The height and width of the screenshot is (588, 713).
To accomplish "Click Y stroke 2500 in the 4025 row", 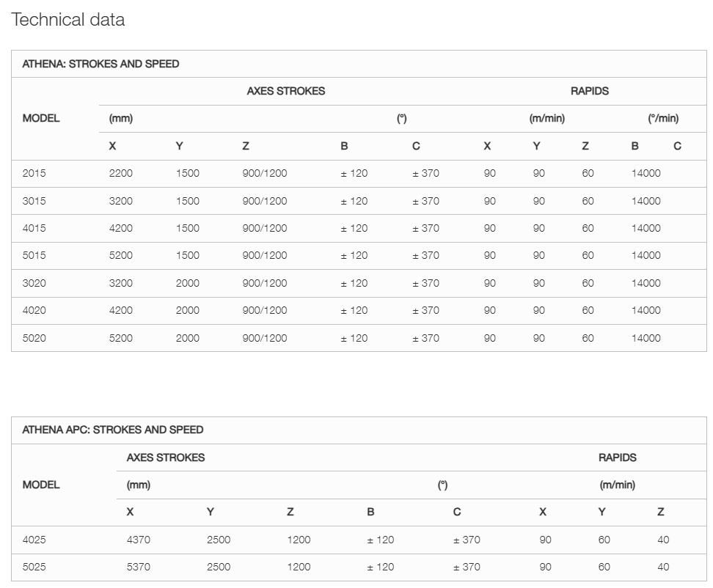I will click(x=219, y=540).
